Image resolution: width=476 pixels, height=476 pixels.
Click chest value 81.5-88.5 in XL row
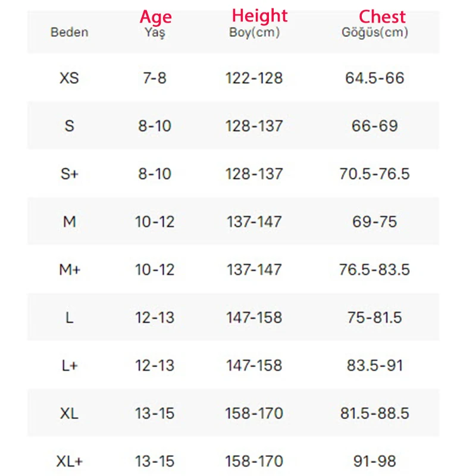[375, 414]
